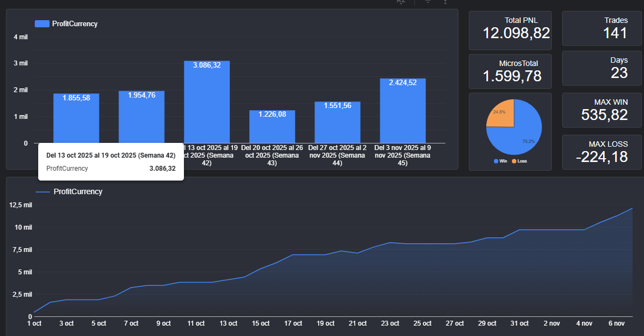
Task: Click the filter icon above bar chart
Action: (x=428, y=2)
